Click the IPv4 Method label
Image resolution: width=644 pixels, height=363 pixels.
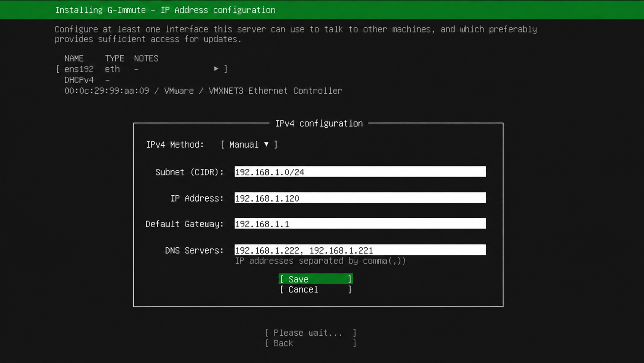(175, 145)
